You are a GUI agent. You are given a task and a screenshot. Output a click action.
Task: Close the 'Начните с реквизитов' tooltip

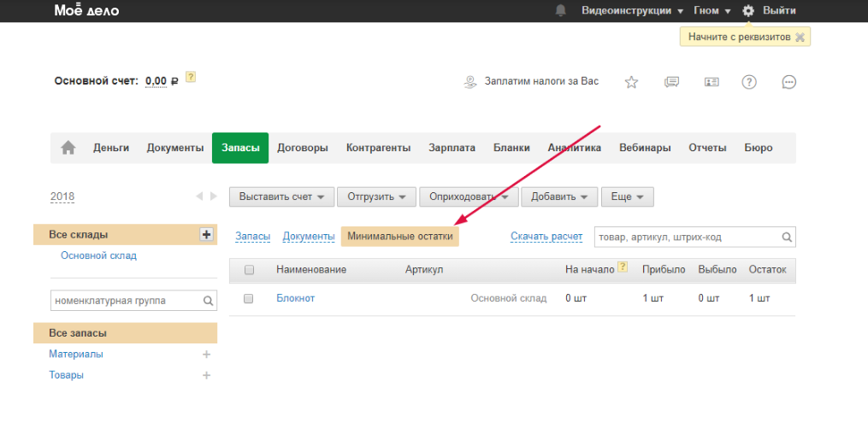[800, 38]
